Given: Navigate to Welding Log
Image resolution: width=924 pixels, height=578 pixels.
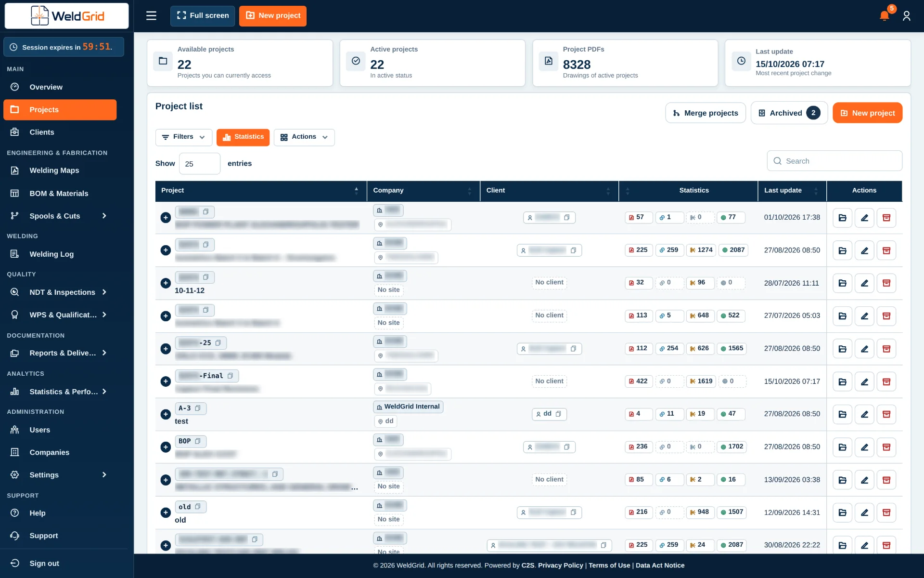Looking at the screenshot, I should tap(60, 254).
